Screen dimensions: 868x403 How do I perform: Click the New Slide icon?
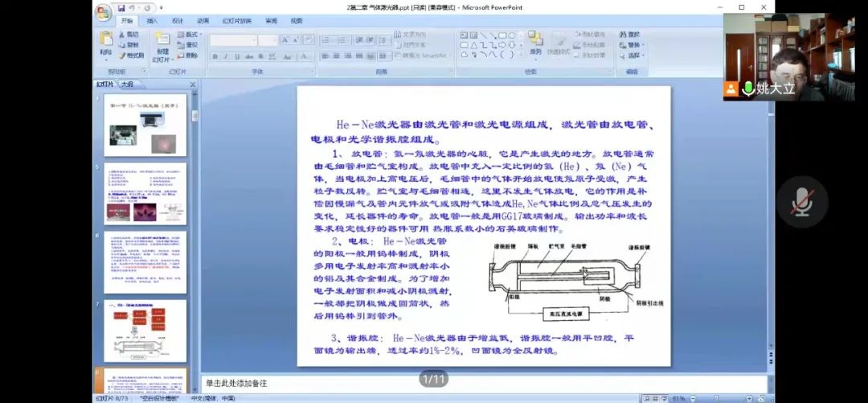[162, 40]
